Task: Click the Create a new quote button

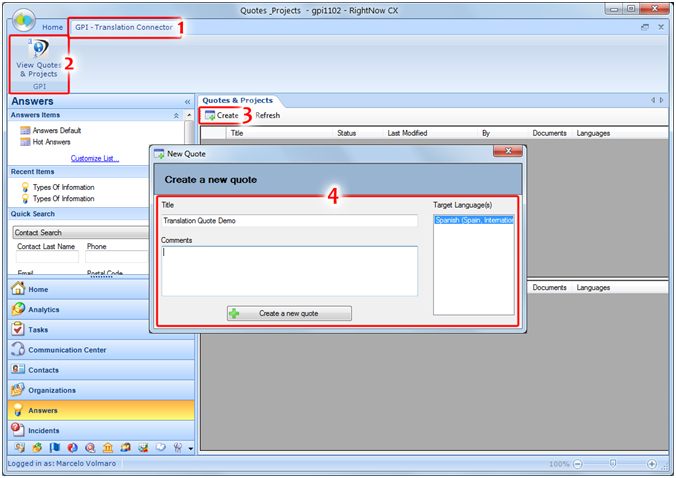Action: point(289,313)
